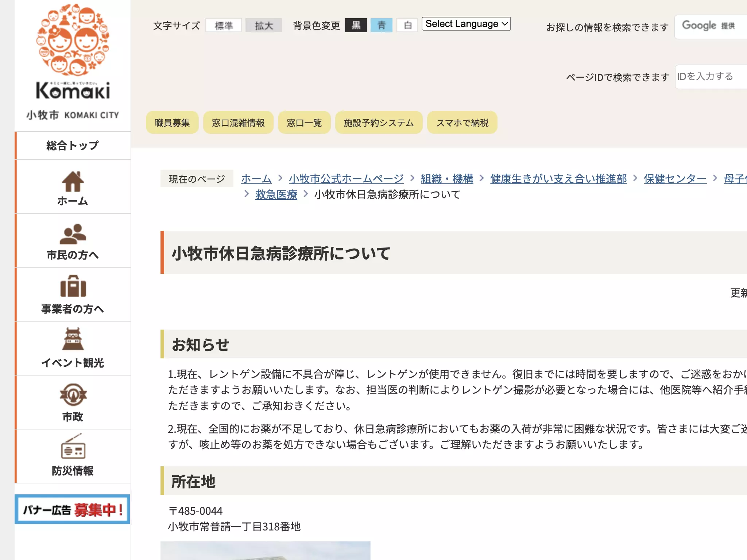This screenshot has height=560, width=747.
Task: Follow 健康生きがい支え合い推進部 breadcrumb link
Action: pos(558,179)
